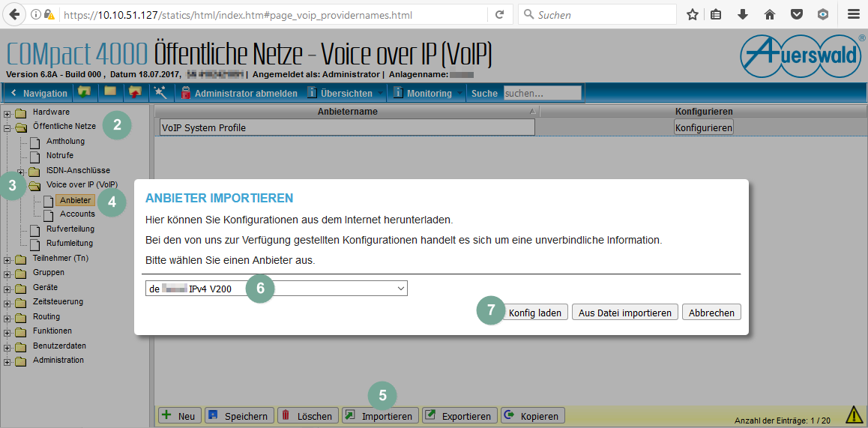Open the Firefox hamburger menu

[x=853, y=14]
